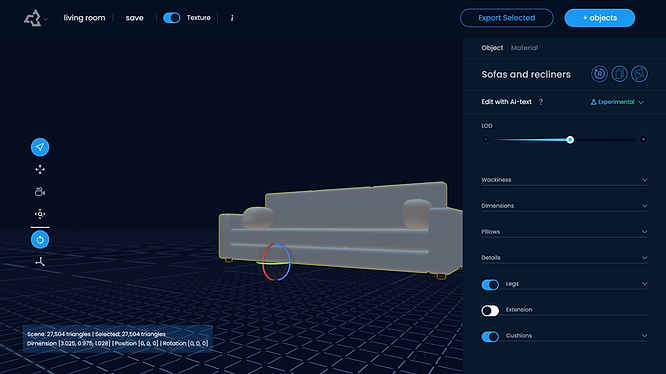Open the info icon in top bar
The height and width of the screenshot is (374, 666).
232,18
